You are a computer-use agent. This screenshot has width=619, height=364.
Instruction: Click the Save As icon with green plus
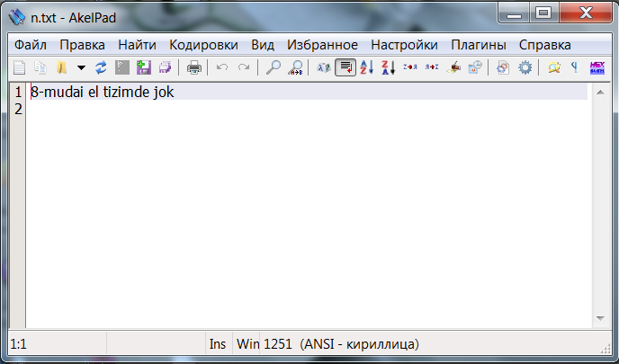(144, 67)
